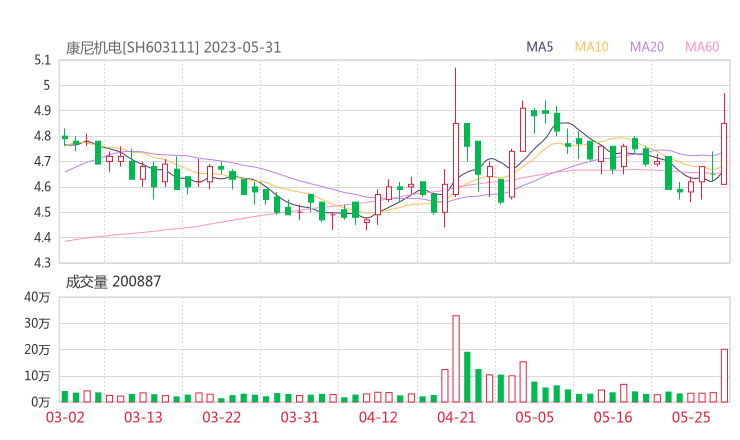Select the 03-02 date on the x-axis
This screenshot has height=440, width=740.
62,416
